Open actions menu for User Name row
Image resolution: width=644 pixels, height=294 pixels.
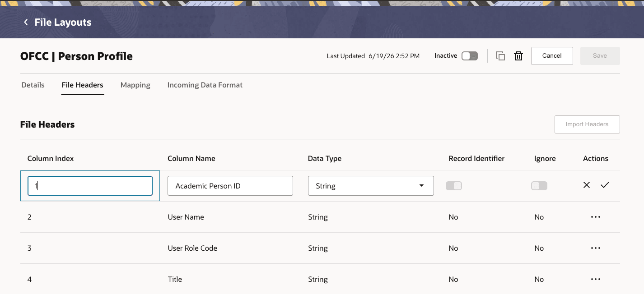[x=596, y=217]
